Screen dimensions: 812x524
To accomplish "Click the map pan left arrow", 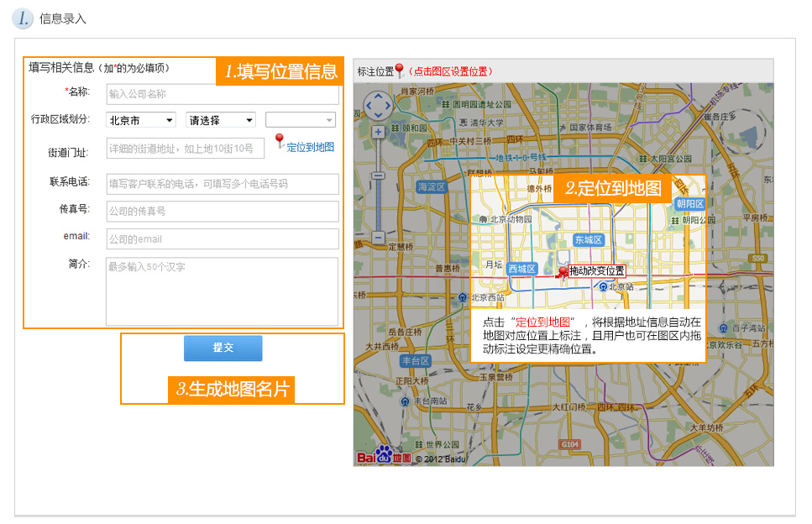I will point(369,106).
